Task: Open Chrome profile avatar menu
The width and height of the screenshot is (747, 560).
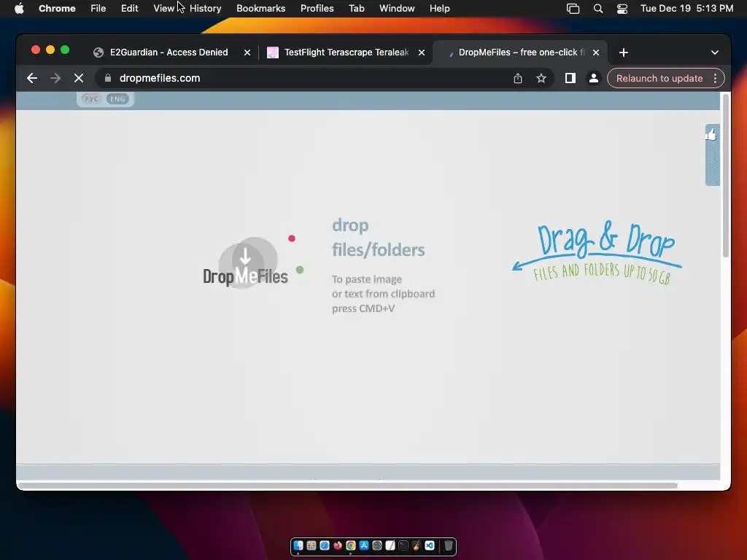Action: (x=594, y=78)
